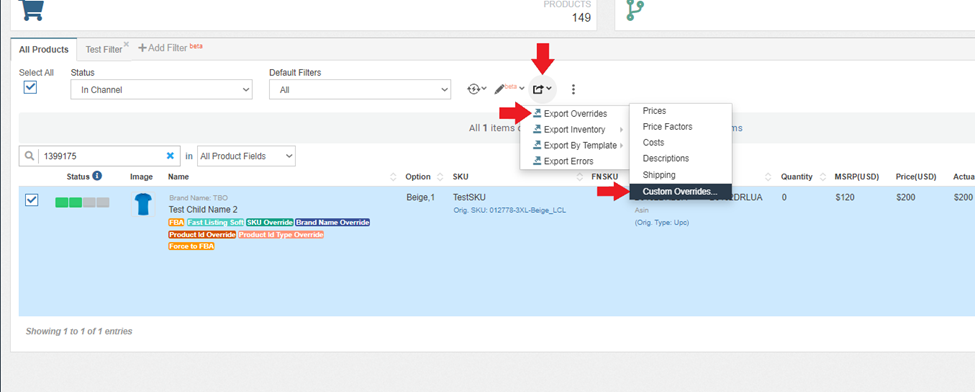Image resolution: width=975 pixels, height=392 pixels.
Task: Select Export Errors menu item
Action: point(568,161)
